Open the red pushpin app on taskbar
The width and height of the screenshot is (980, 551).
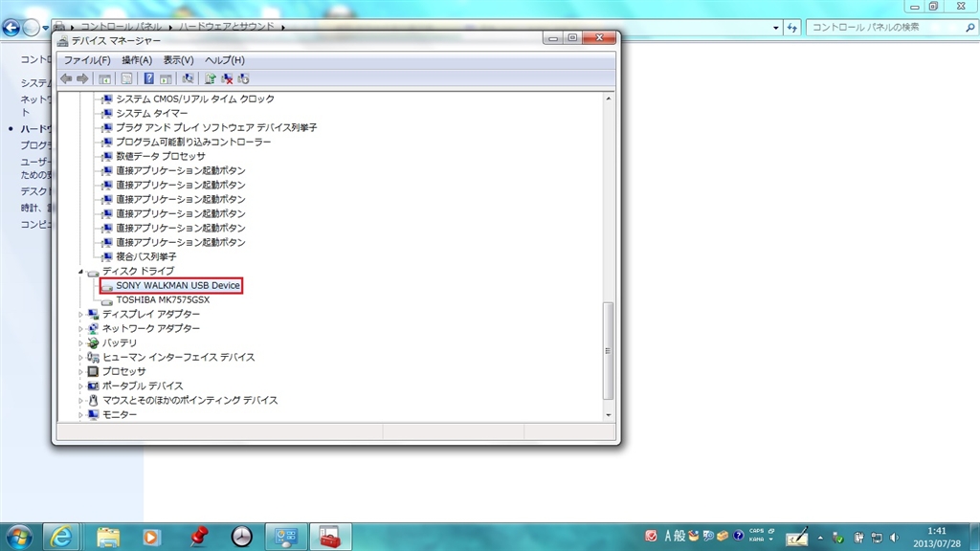pyautogui.click(x=198, y=537)
